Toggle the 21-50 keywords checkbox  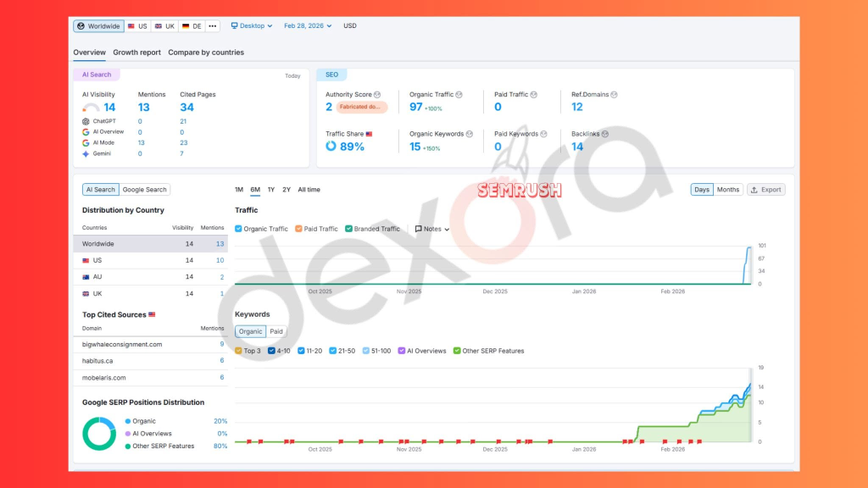point(332,351)
